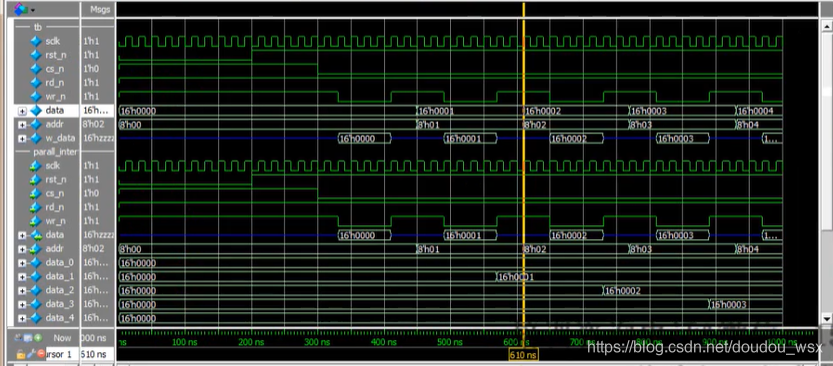Click the red remove cursor button
This screenshot has height=366, width=833.
tap(40, 353)
